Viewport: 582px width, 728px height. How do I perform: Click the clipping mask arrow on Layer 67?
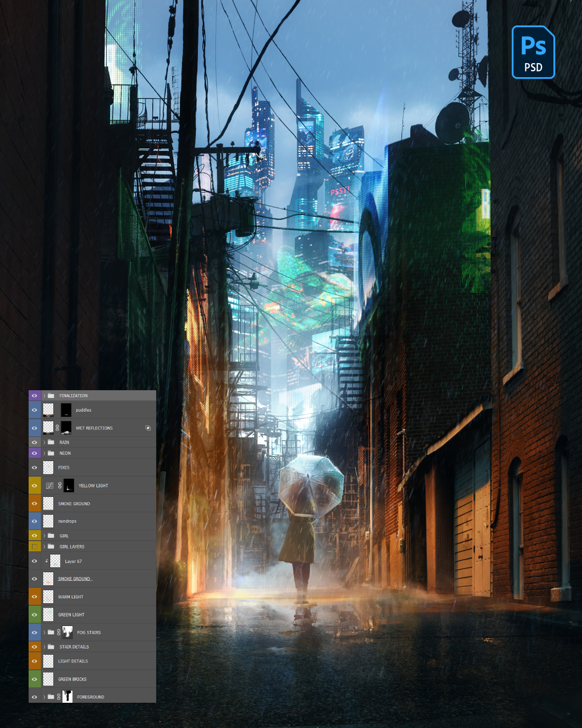pyautogui.click(x=47, y=561)
